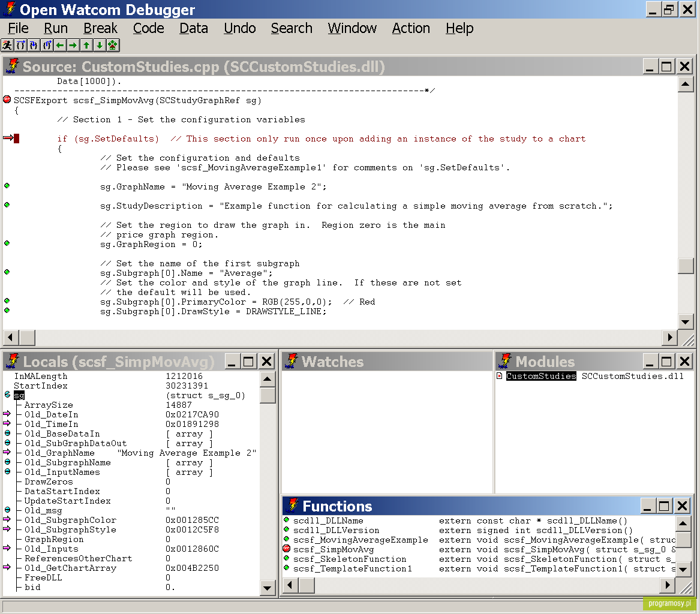
Task: Click the Functions window horizontal scroll-left arrow
Action: pos(290,585)
